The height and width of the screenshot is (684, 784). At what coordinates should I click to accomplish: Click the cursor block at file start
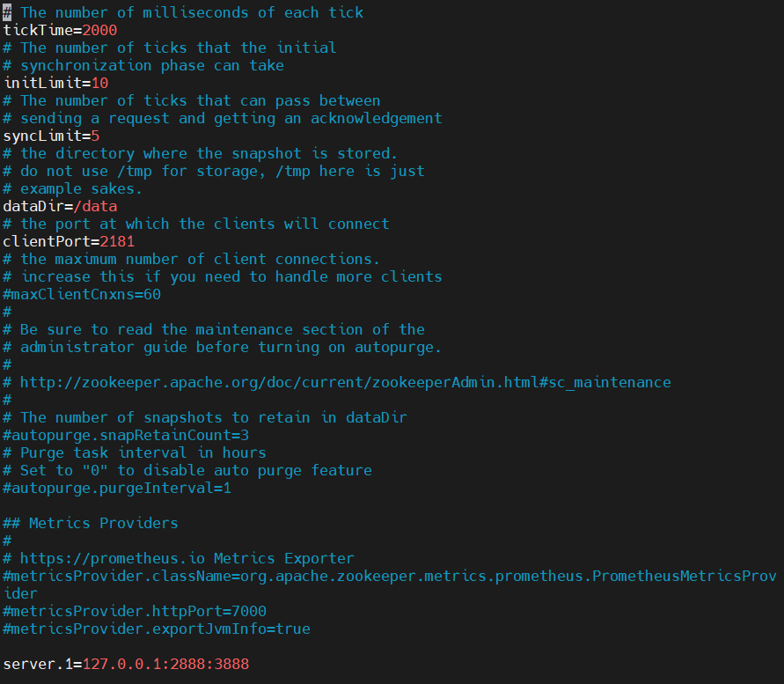tap(7, 12)
